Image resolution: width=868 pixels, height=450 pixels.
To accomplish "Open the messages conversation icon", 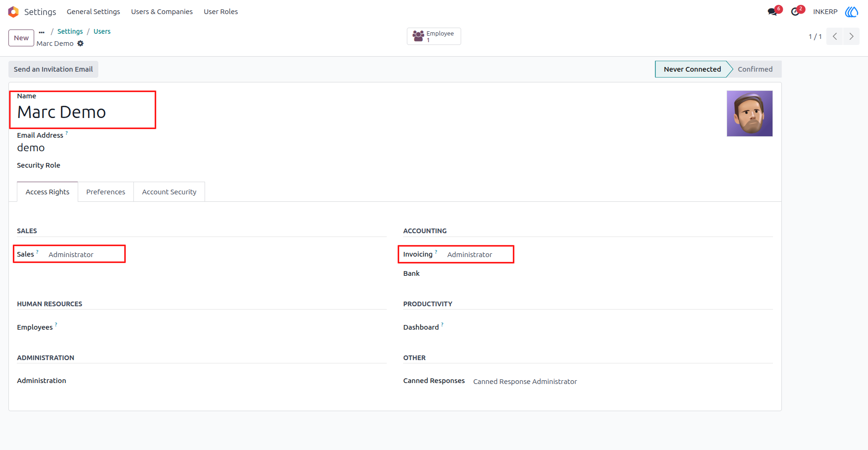I will pos(772,12).
